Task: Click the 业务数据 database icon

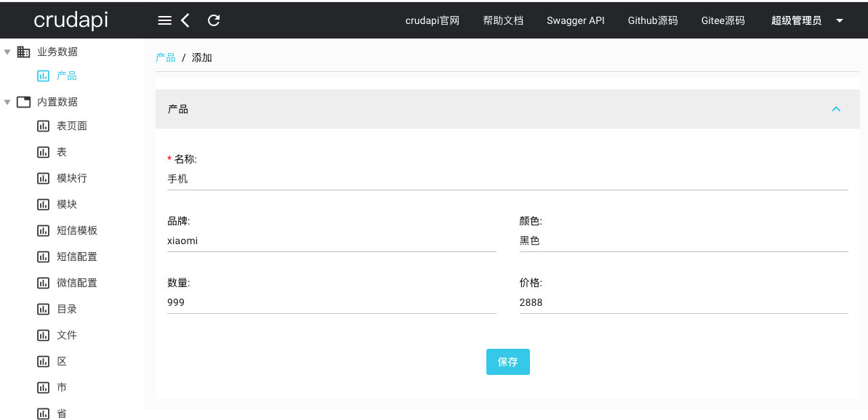Action: [22, 51]
